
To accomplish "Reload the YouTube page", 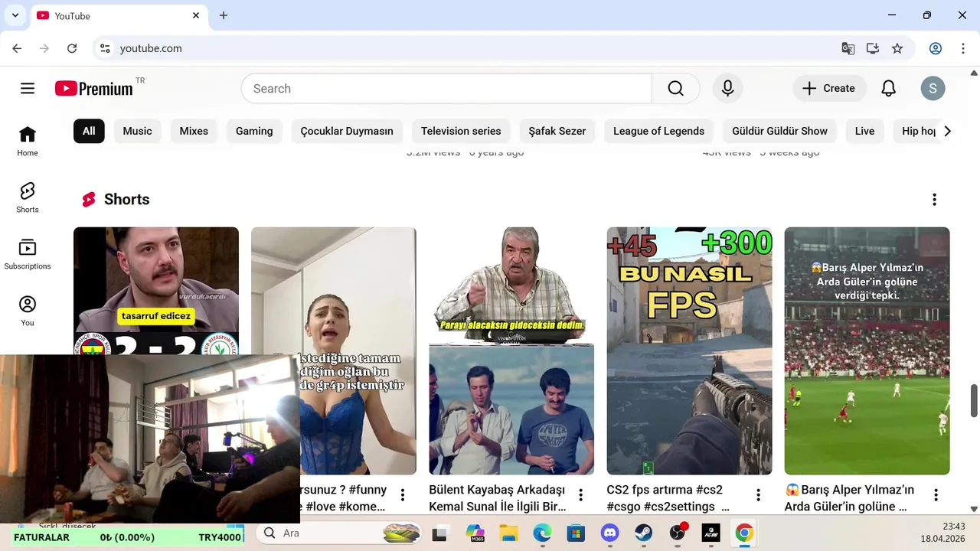I will 72,48.
